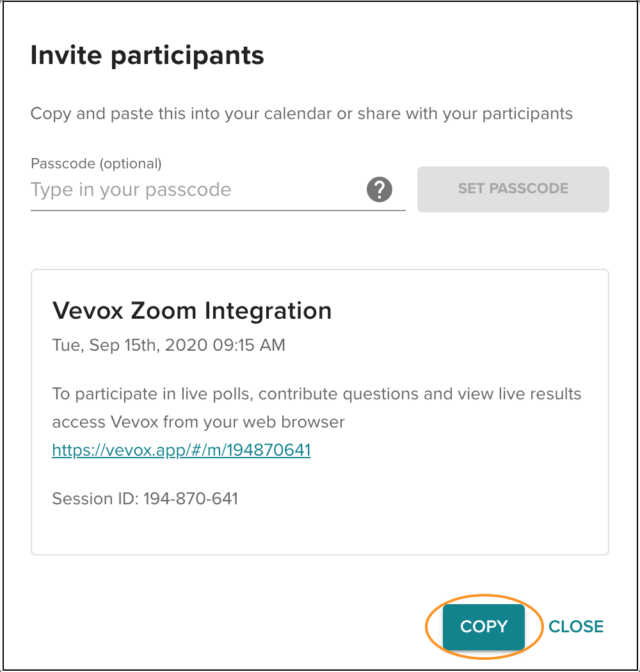The image size is (640, 672).
Task: Select the grayed-out SET PASSCODE button
Action: [513, 189]
